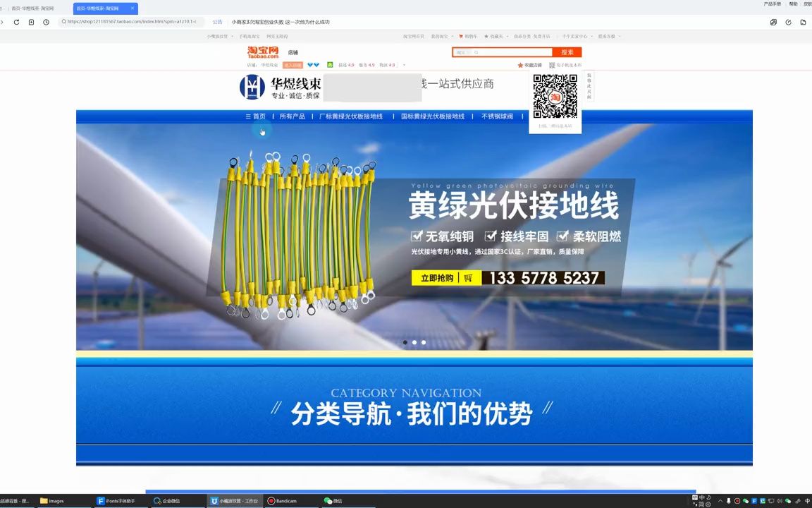812x508 pixels.
Task: Open the 淘宝网首页 link
Action: click(x=412, y=36)
